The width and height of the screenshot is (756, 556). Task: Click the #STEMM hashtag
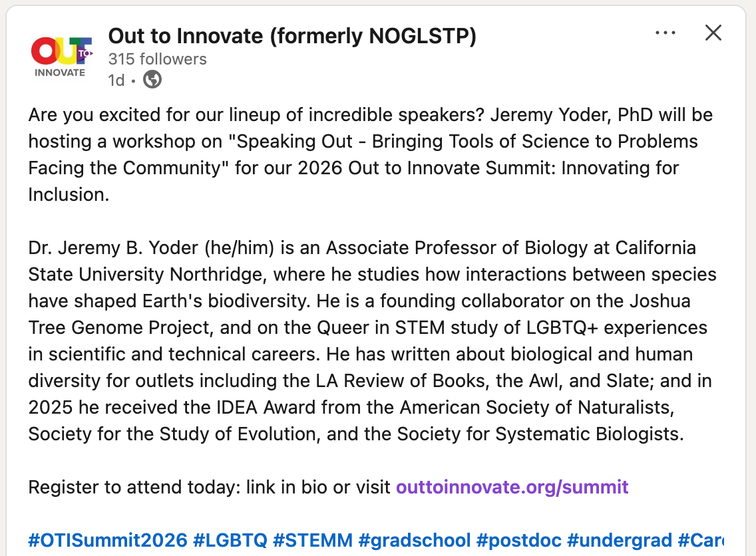coord(313,540)
